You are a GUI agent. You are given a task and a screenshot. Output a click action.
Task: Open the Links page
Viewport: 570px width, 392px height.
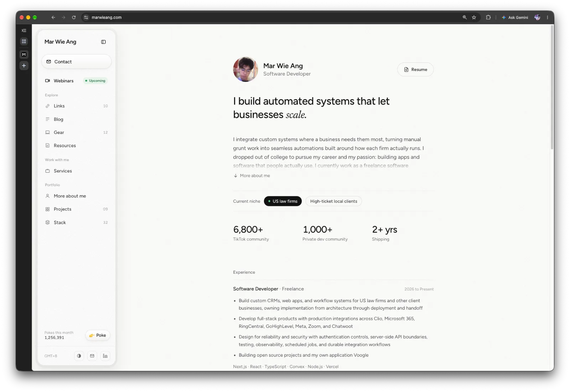point(77,106)
